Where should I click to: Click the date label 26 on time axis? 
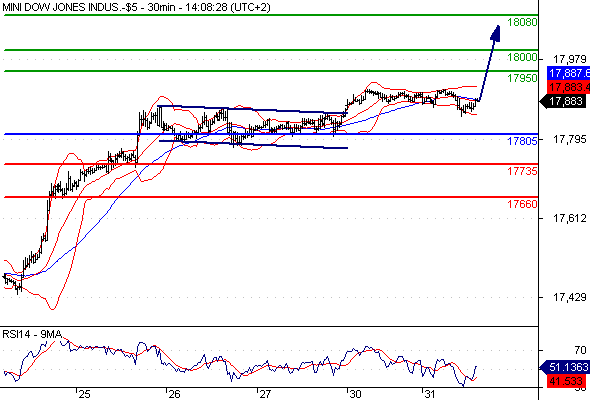[174, 394]
